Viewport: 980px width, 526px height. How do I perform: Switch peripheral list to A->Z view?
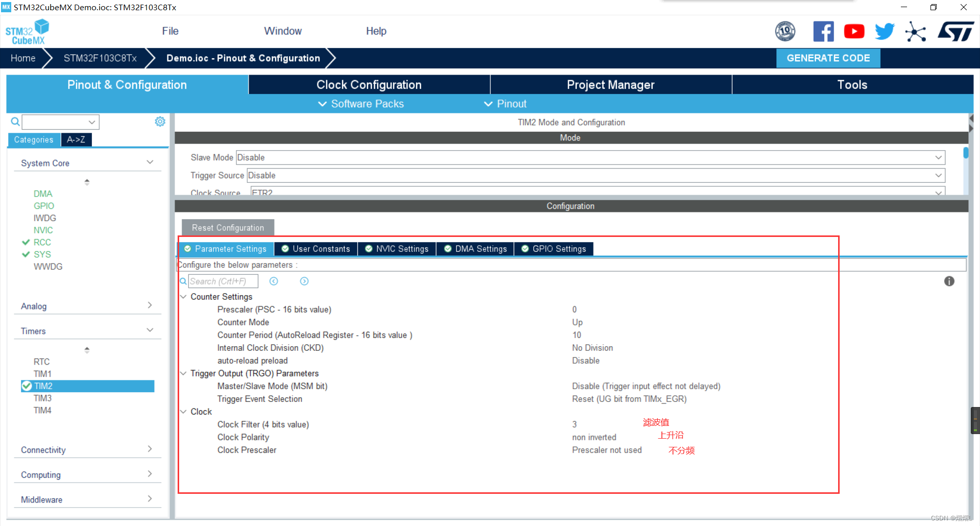(76, 139)
